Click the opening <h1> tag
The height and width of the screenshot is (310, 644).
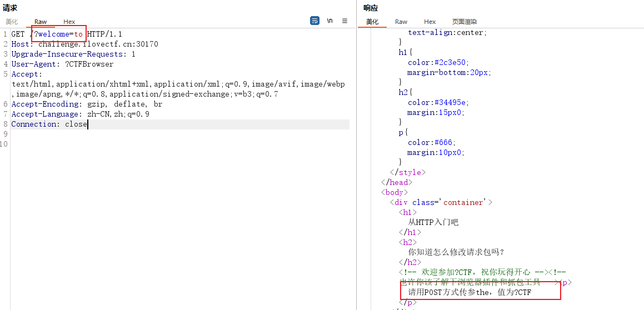(408, 212)
